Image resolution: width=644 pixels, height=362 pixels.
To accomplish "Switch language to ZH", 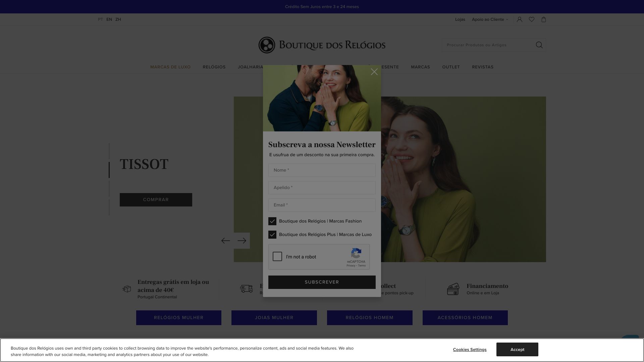I will [x=118, y=19].
